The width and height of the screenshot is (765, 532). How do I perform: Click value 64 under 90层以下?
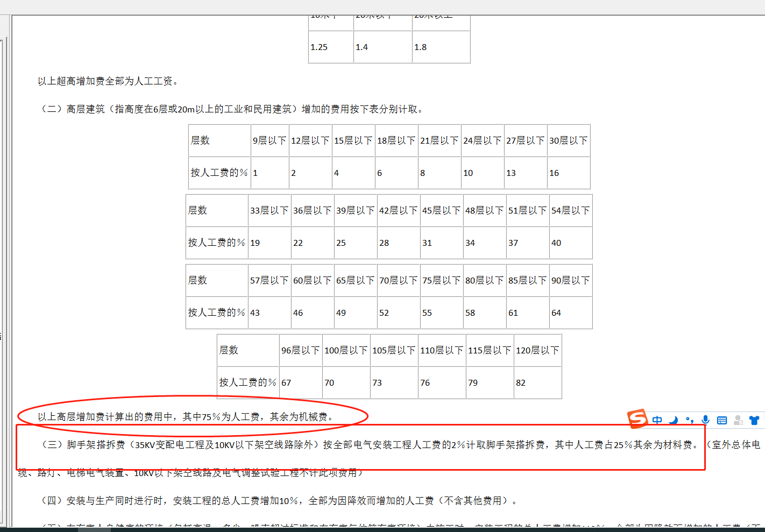pyautogui.click(x=571, y=313)
